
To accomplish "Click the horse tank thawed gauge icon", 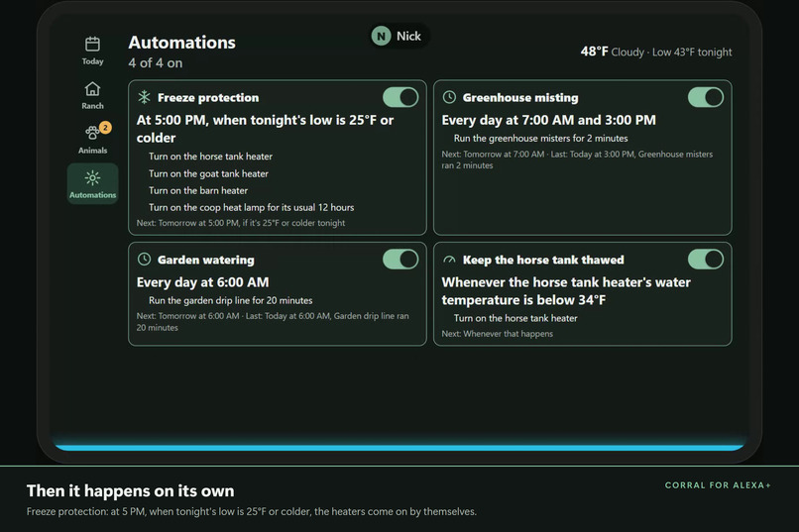I will pyautogui.click(x=449, y=260).
